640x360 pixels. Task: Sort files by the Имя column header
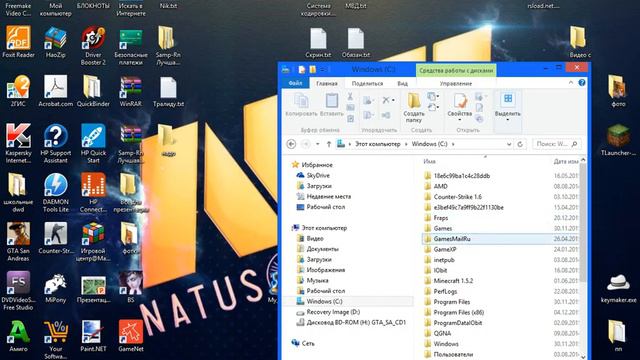[429, 162]
